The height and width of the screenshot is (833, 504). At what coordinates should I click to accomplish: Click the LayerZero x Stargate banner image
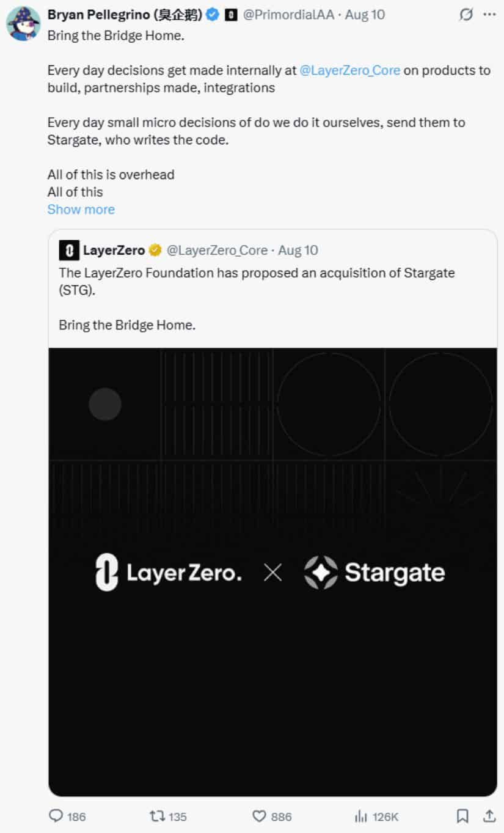[272, 572]
